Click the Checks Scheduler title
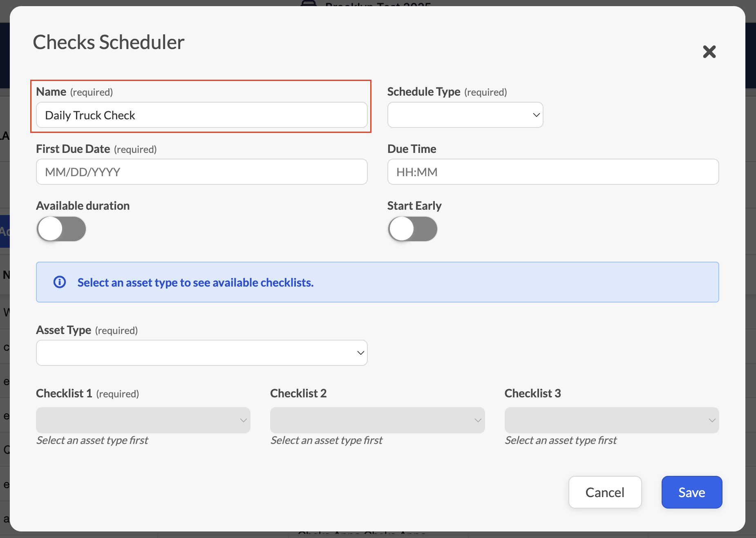This screenshot has width=756, height=538. click(x=109, y=42)
